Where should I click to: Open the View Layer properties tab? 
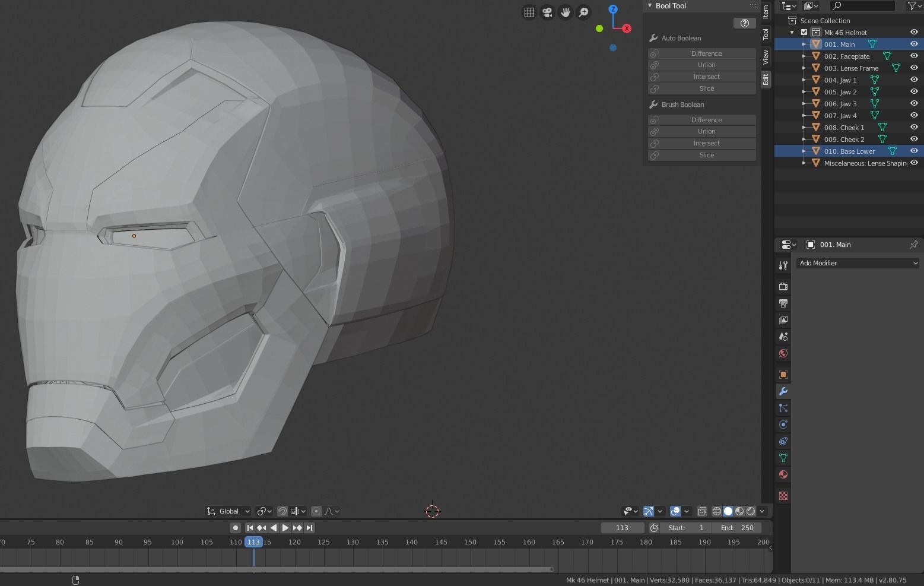click(783, 320)
